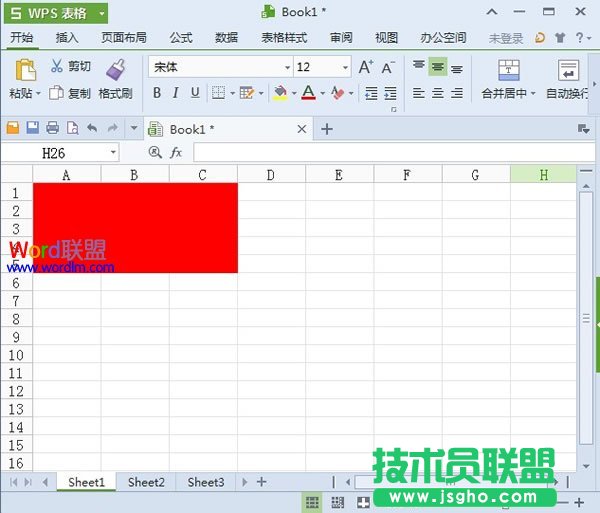This screenshot has width=600, height=513.
Task: Switch to Sheet2 tab
Action: [x=146, y=482]
